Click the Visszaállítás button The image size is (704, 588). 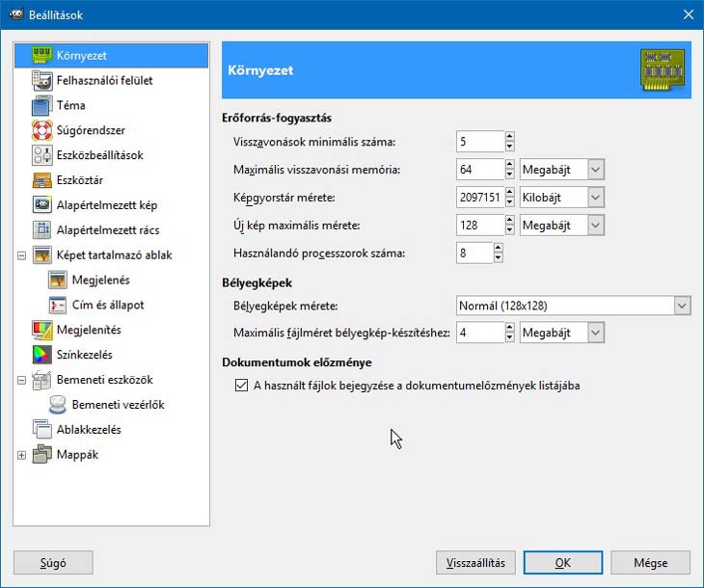pyautogui.click(x=476, y=563)
